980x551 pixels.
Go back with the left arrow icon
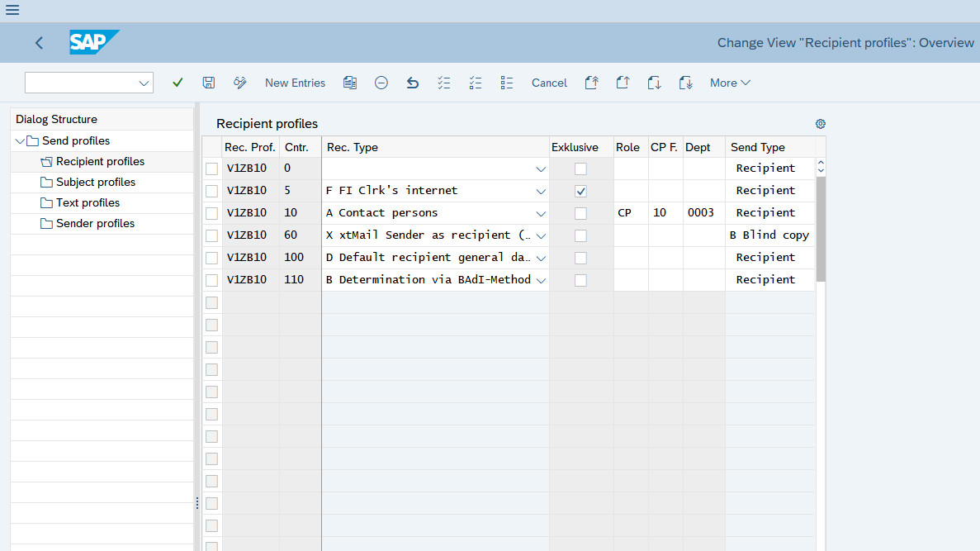tap(39, 42)
